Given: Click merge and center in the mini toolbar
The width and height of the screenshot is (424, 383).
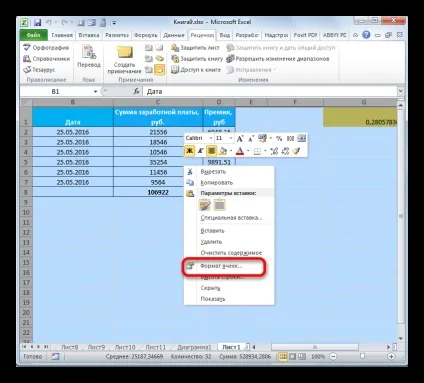Looking at the screenshot, I should [x=301, y=138].
